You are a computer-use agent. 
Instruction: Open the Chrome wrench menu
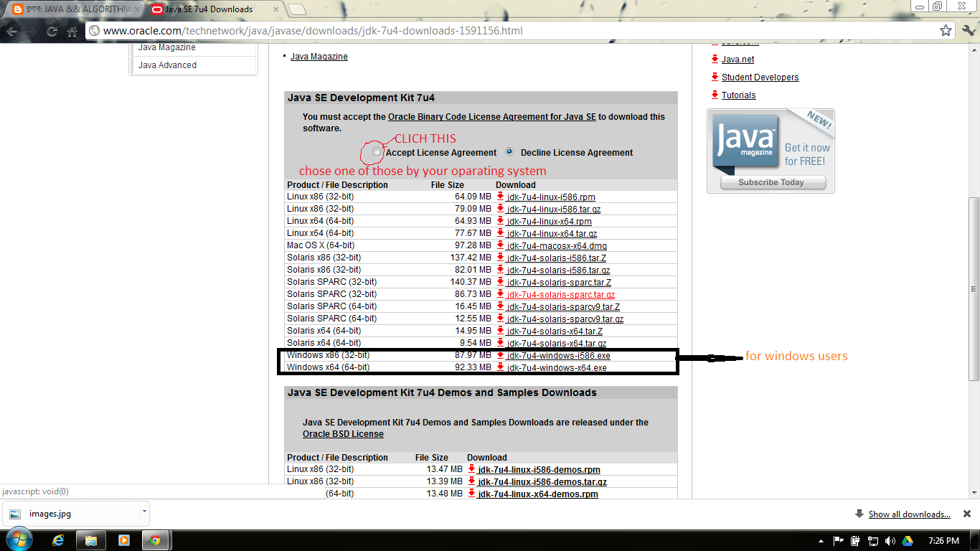[x=969, y=31]
